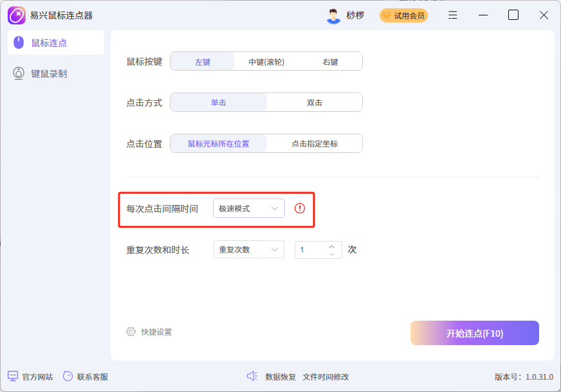
Task: Select 中键(滚轮) mouse button option
Action: click(266, 62)
